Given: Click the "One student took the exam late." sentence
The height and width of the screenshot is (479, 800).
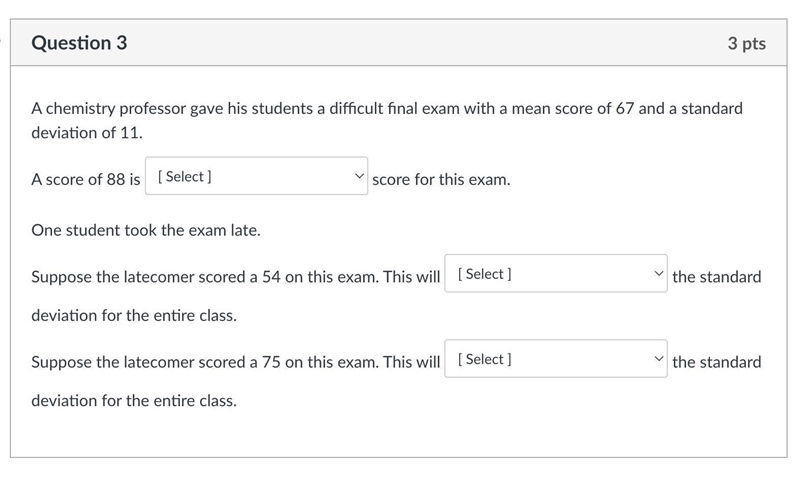Looking at the screenshot, I should [x=146, y=230].
